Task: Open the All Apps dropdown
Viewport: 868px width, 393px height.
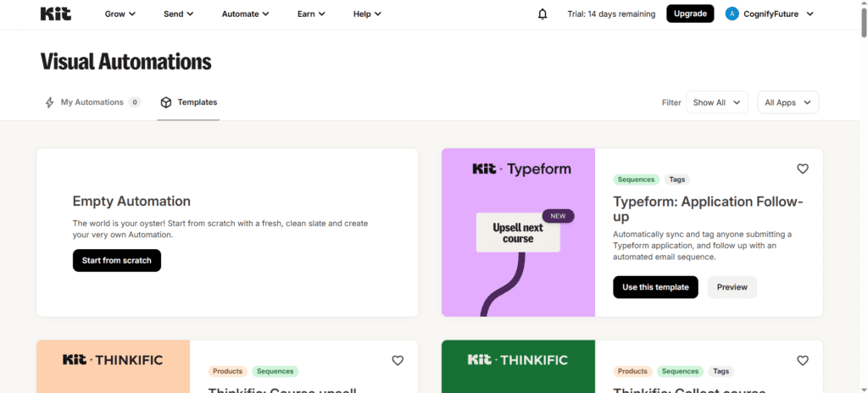Action: click(x=787, y=102)
